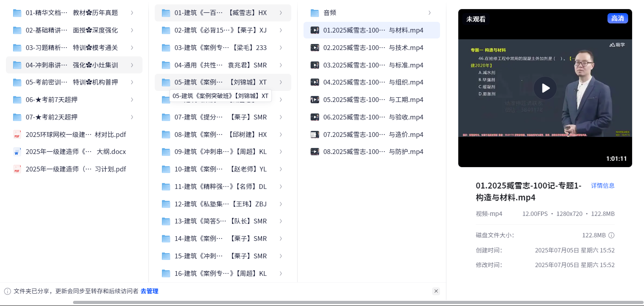Play the video preview

pyautogui.click(x=545, y=88)
